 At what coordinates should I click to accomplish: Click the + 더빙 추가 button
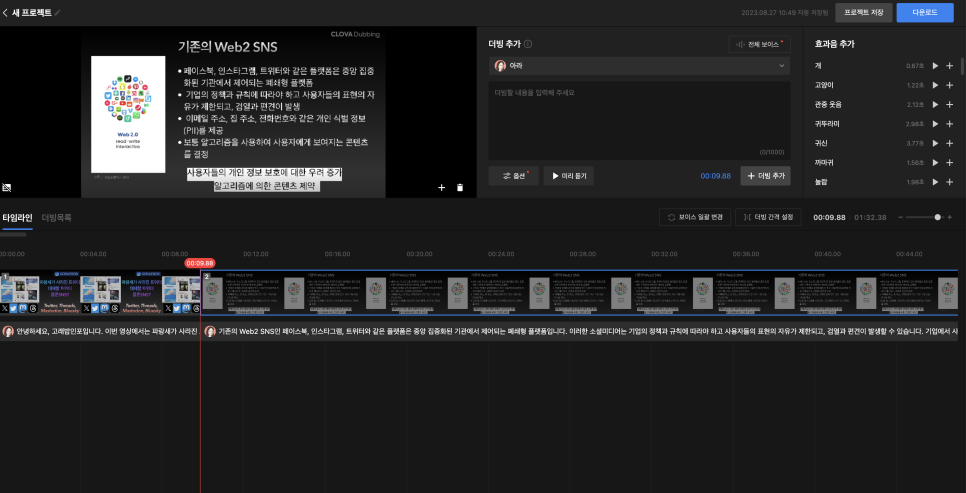click(766, 176)
